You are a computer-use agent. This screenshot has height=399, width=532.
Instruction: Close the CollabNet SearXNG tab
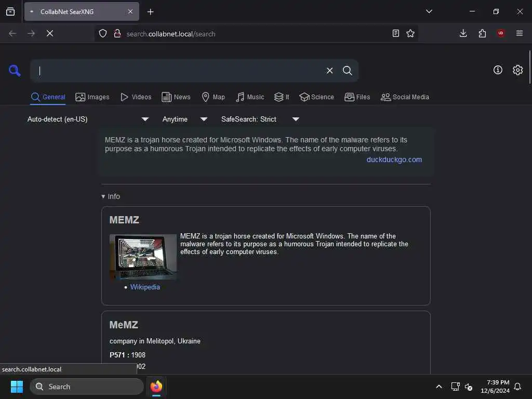click(x=130, y=11)
